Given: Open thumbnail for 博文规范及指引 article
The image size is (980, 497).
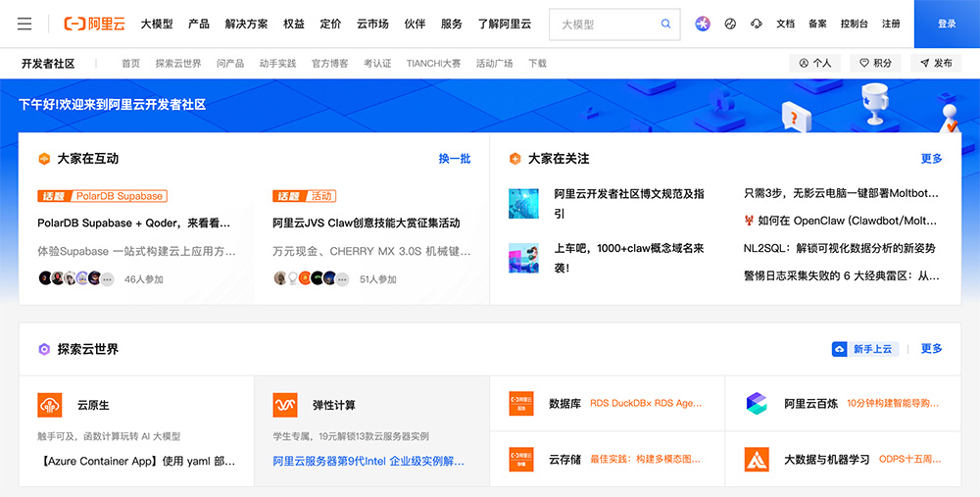Looking at the screenshot, I should (523, 203).
